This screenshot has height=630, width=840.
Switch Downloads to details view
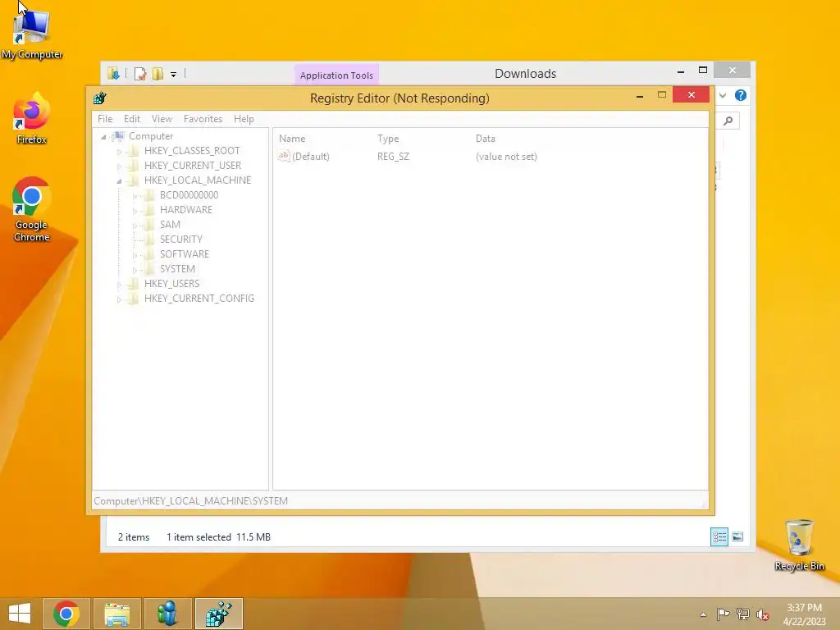coord(719,536)
